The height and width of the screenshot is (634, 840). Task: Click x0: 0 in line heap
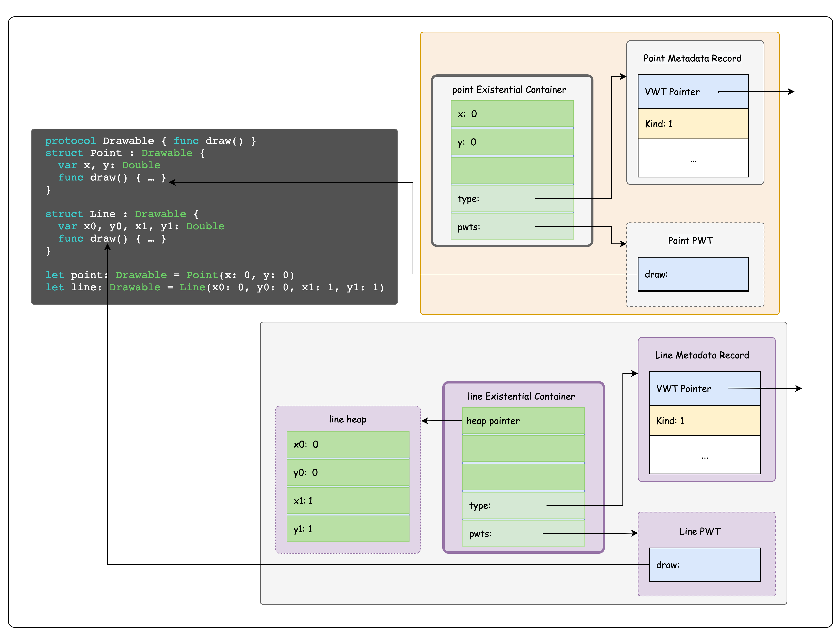(347, 444)
